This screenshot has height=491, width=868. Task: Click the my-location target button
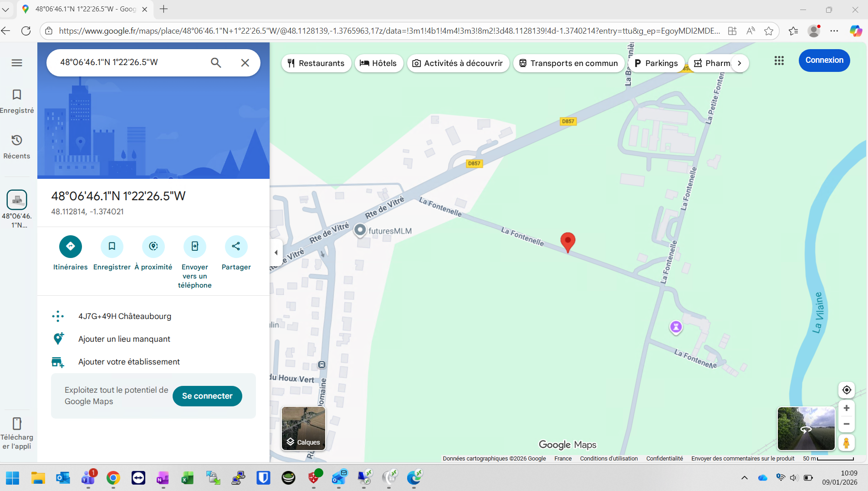pyautogui.click(x=847, y=390)
